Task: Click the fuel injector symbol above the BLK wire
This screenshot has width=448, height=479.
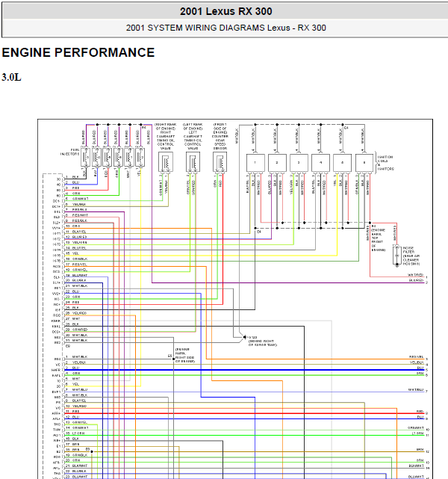Action: (x=85, y=157)
